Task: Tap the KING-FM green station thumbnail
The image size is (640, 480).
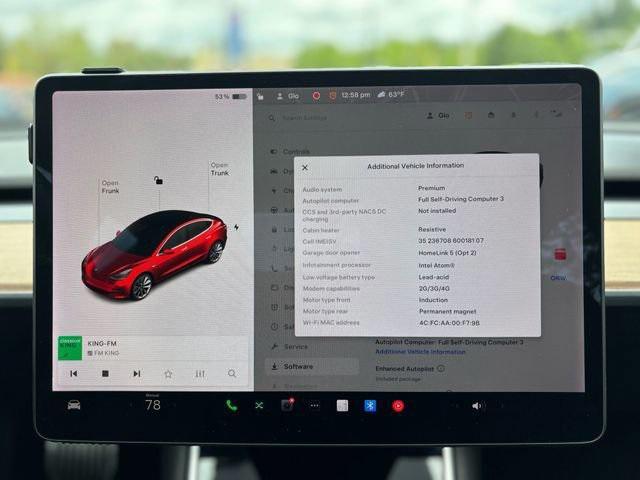Action: tap(70, 348)
